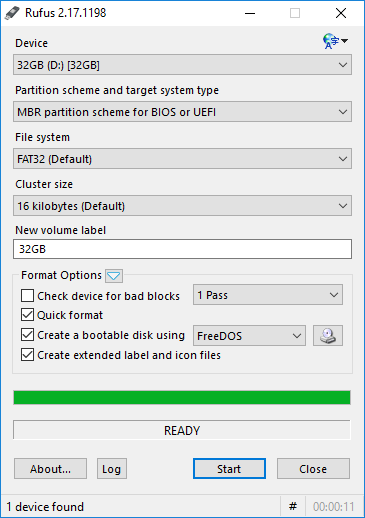Open the Device dropdown list
The image size is (365, 518).
pos(182,65)
